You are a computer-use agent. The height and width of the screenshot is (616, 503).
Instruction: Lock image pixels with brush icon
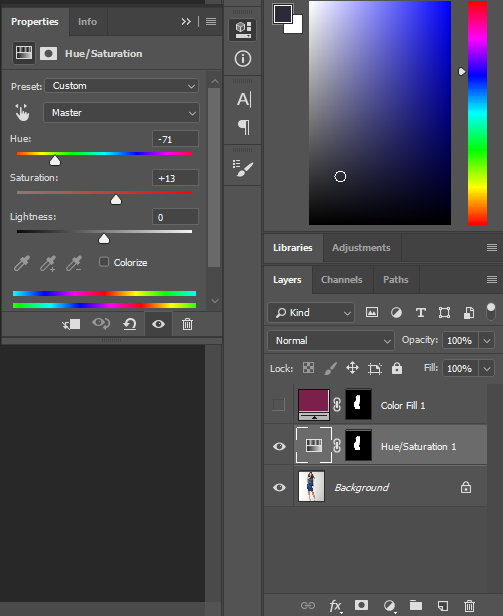[330, 368]
